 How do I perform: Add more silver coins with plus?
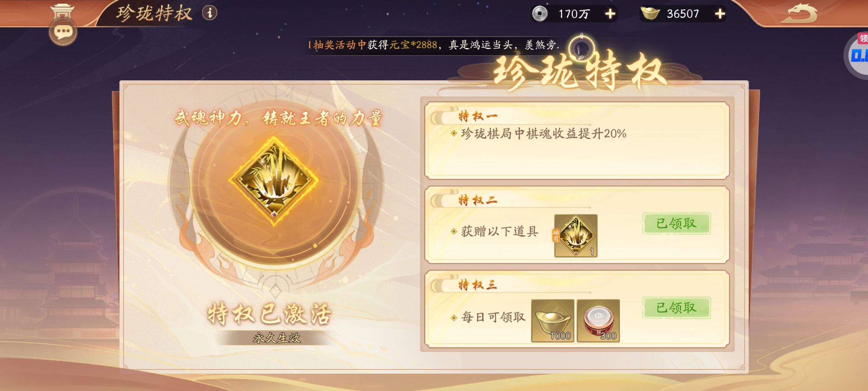click(610, 14)
